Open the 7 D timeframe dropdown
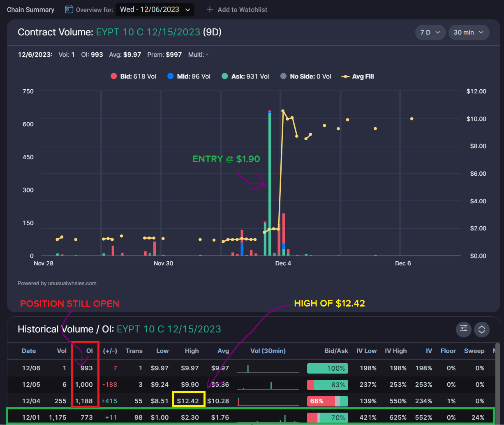The width and height of the screenshot is (504, 425). [430, 32]
